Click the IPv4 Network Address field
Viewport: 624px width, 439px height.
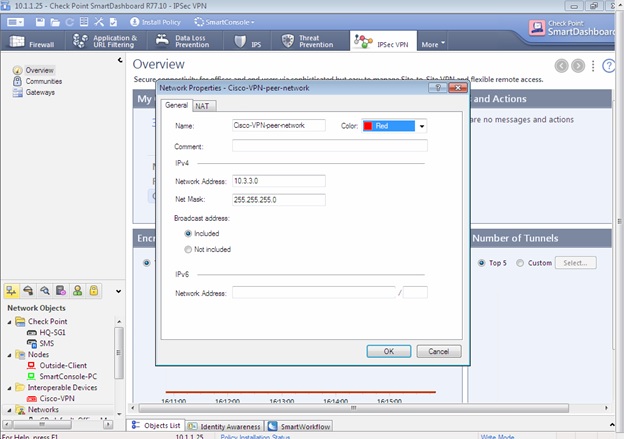pyautogui.click(x=279, y=181)
